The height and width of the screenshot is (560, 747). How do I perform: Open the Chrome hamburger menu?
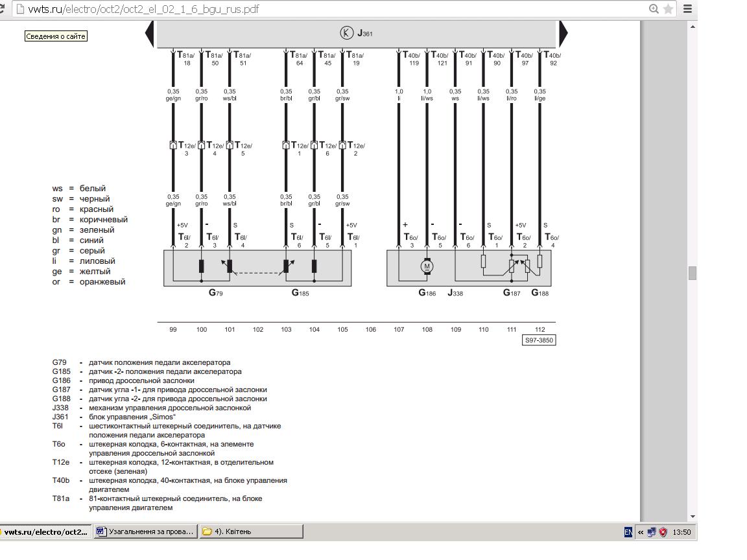(687, 9)
